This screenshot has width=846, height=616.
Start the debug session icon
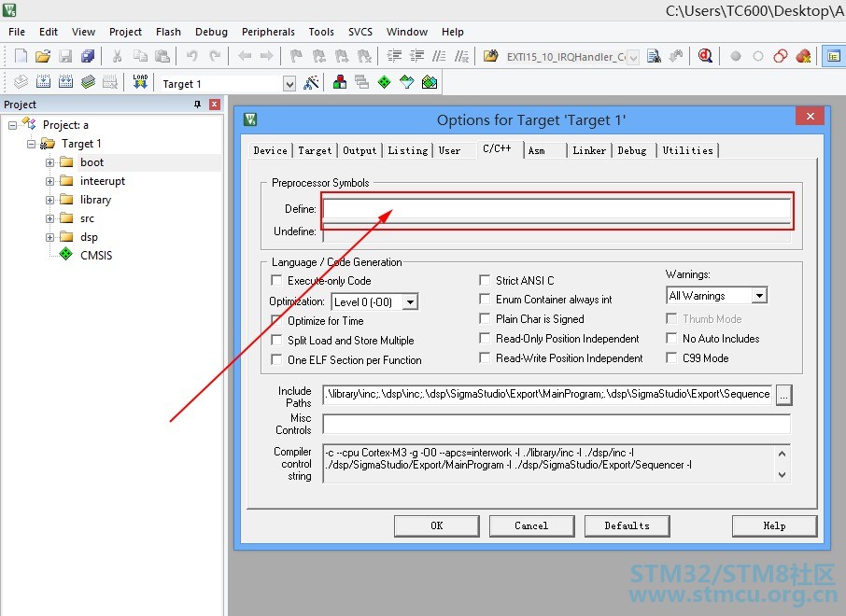tap(705, 56)
